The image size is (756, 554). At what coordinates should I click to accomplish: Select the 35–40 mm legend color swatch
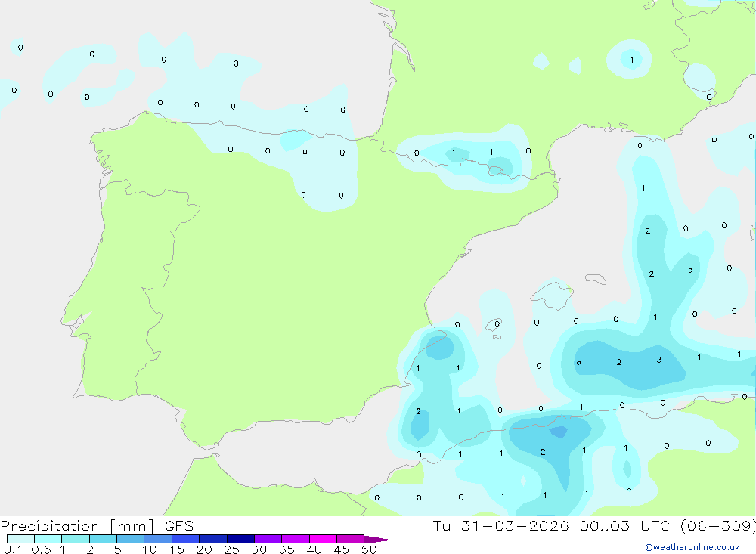[x=296, y=539]
